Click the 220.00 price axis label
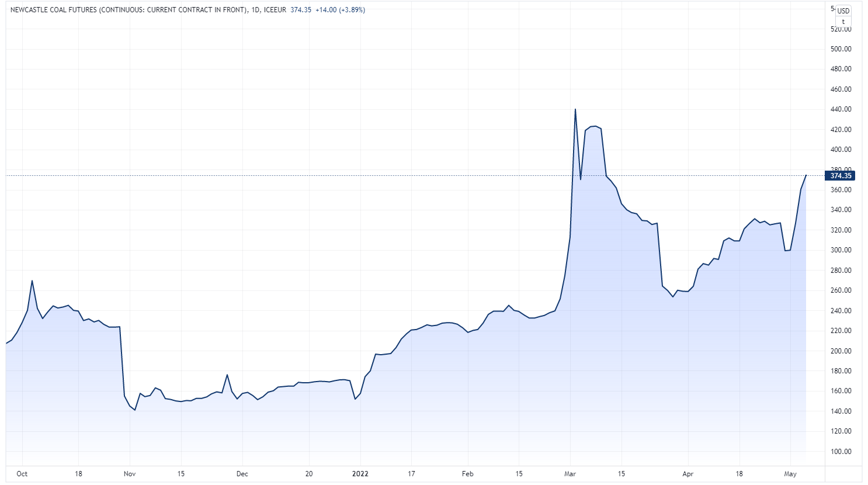The height and width of the screenshot is (485, 868). pos(841,331)
